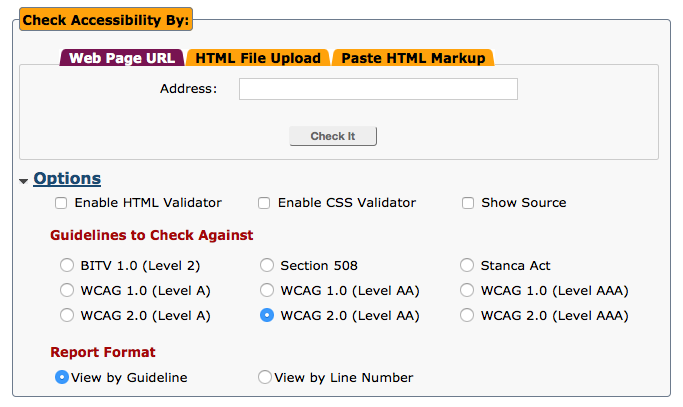683x407 pixels.
Task: Enable the CSS Validator checkbox
Action: tap(264, 203)
